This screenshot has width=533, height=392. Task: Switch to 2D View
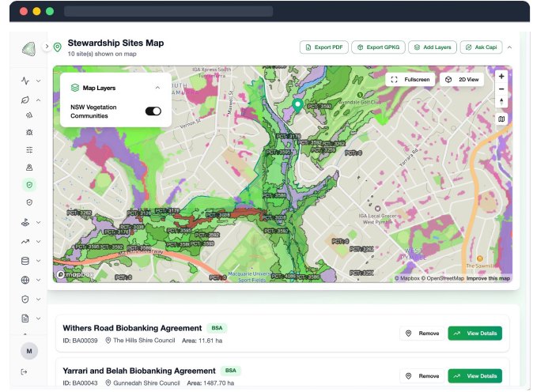(461, 80)
